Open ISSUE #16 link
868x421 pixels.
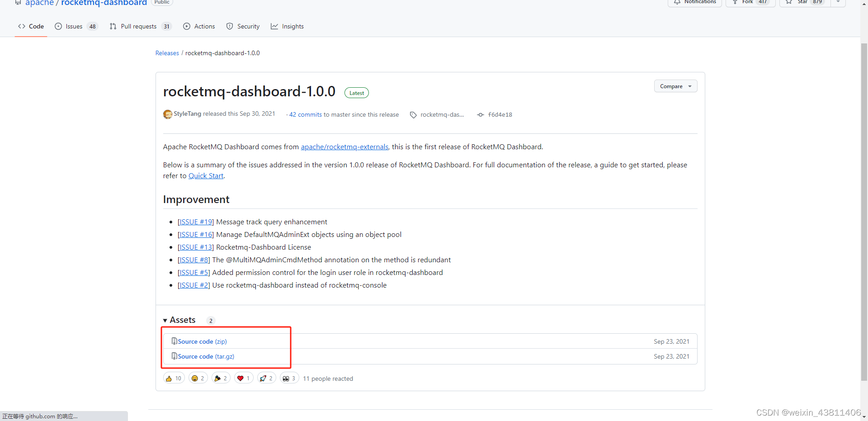click(x=196, y=234)
